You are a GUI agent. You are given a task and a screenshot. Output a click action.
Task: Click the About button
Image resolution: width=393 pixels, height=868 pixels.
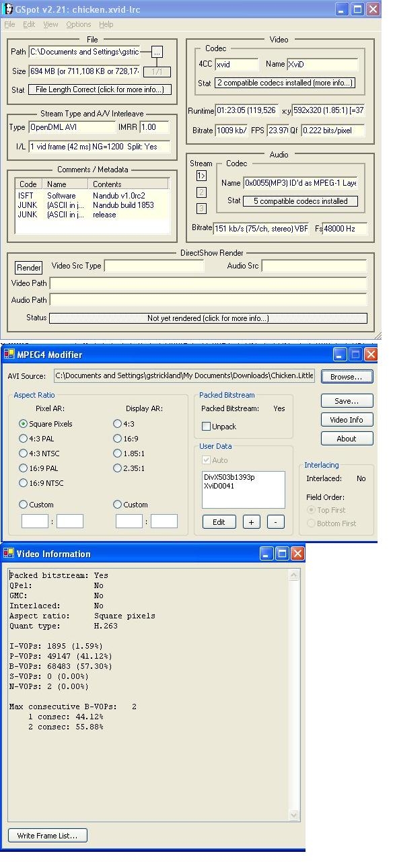(x=347, y=439)
